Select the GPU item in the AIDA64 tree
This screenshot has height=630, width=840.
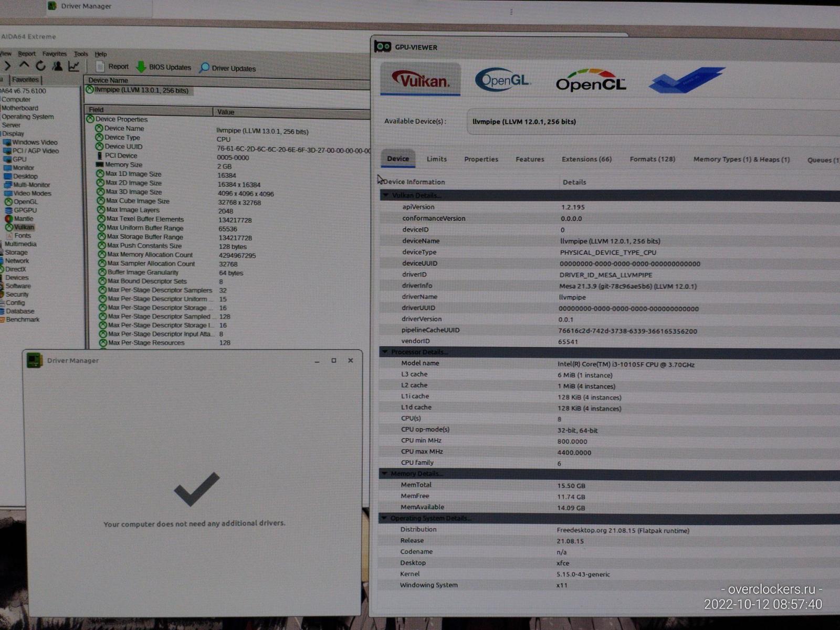(x=15, y=159)
